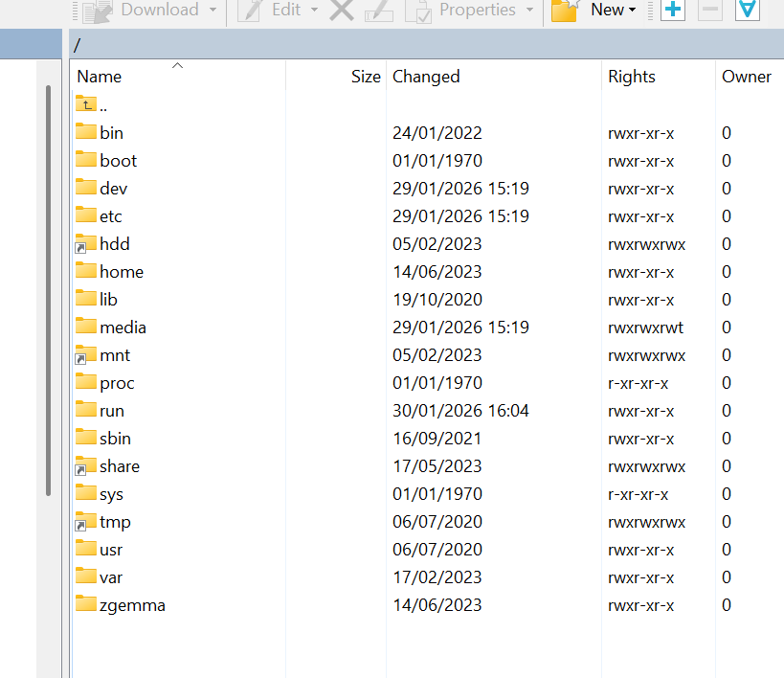Image resolution: width=784 pixels, height=678 pixels.
Task: Click the 'share' folder name
Action: 120,466
